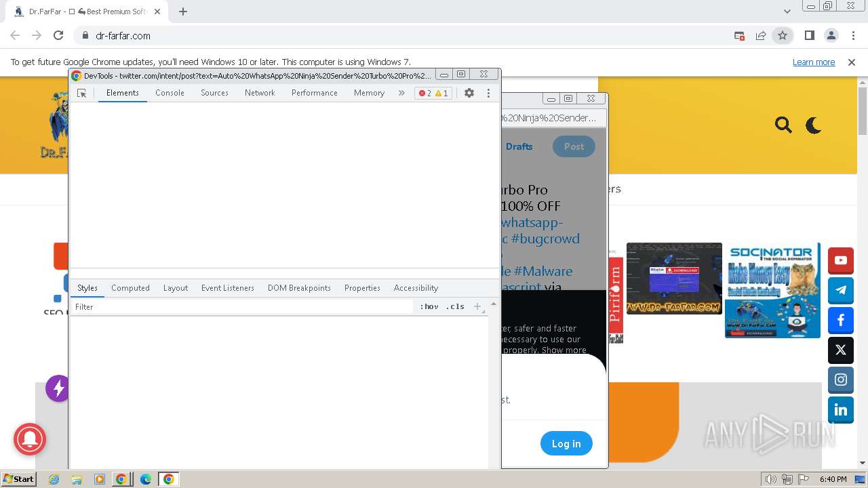
Task: Open the errors and warnings counter
Action: coord(433,93)
